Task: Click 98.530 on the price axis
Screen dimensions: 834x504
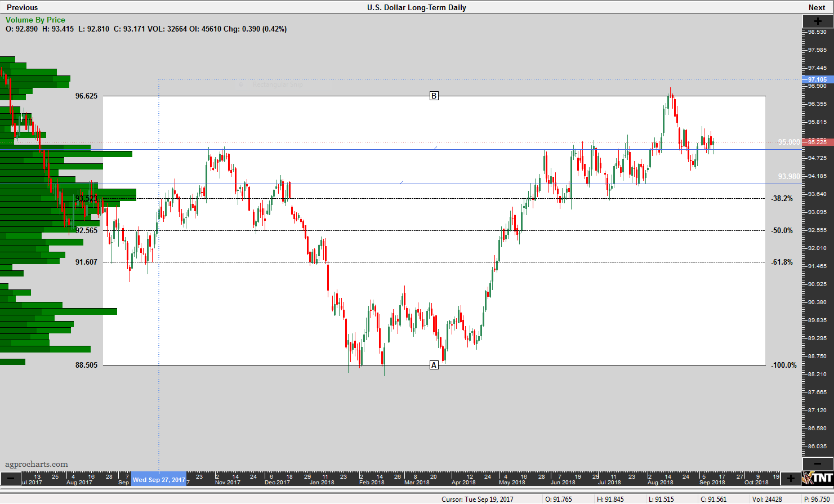Action: click(x=817, y=32)
